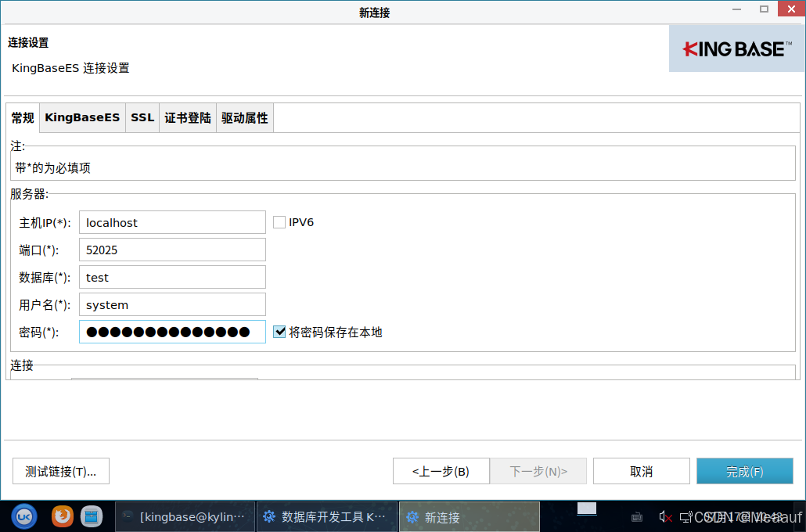Click the muted volume tray icon
806x532 pixels.
(x=666, y=516)
